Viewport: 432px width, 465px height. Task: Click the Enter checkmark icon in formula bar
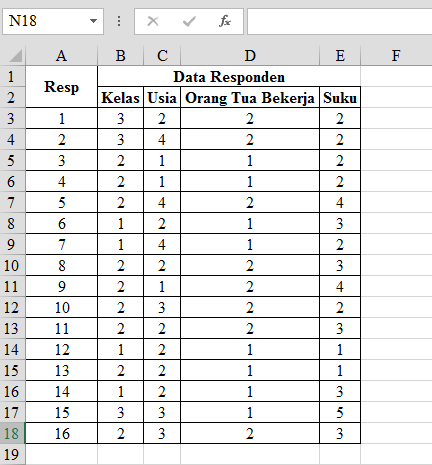189,21
